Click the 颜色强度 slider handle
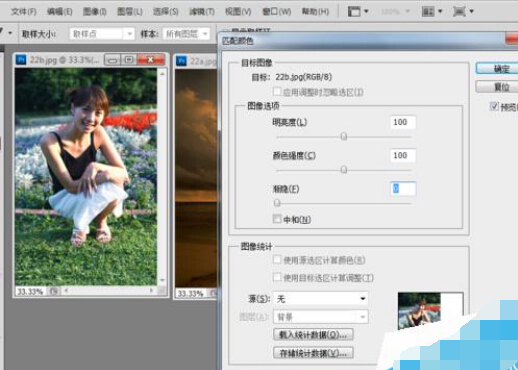This screenshot has width=518, height=370. [x=344, y=170]
